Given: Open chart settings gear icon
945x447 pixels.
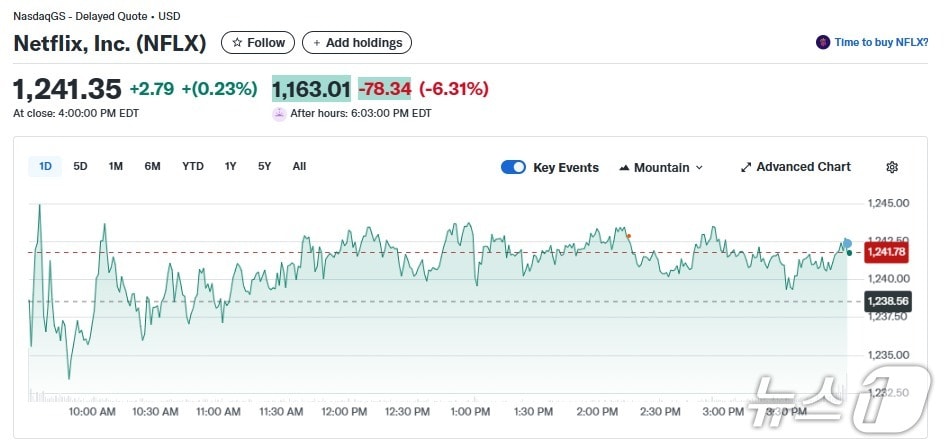Looking at the screenshot, I should pyautogui.click(x=892, y=167).
